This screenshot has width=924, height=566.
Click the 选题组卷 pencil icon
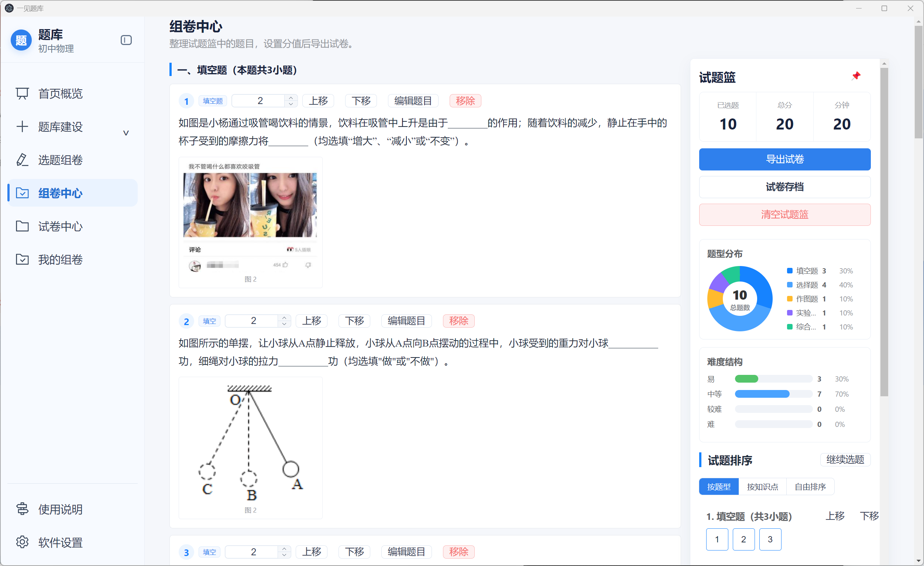(22, 160)
